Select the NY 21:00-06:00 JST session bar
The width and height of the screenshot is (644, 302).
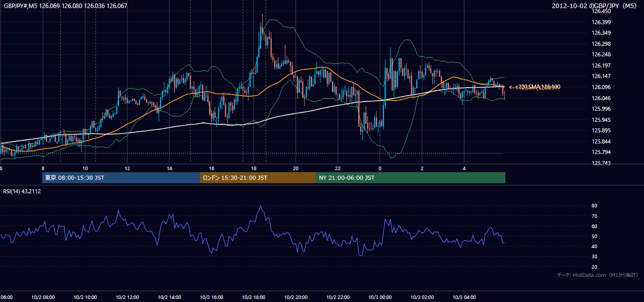pyautogui.click(x=411, y=178)
